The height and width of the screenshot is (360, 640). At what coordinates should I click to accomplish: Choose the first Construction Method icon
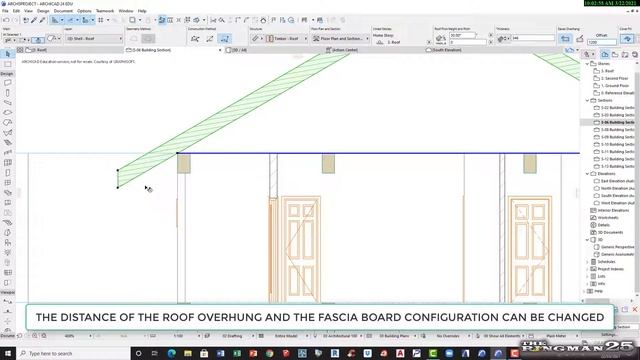pos(195,38)
